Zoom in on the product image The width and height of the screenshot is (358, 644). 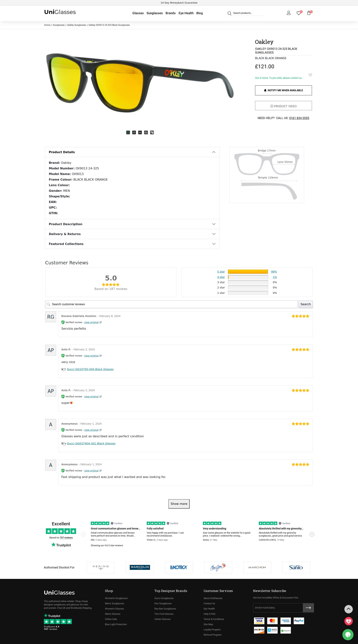(x=134, y=132)
